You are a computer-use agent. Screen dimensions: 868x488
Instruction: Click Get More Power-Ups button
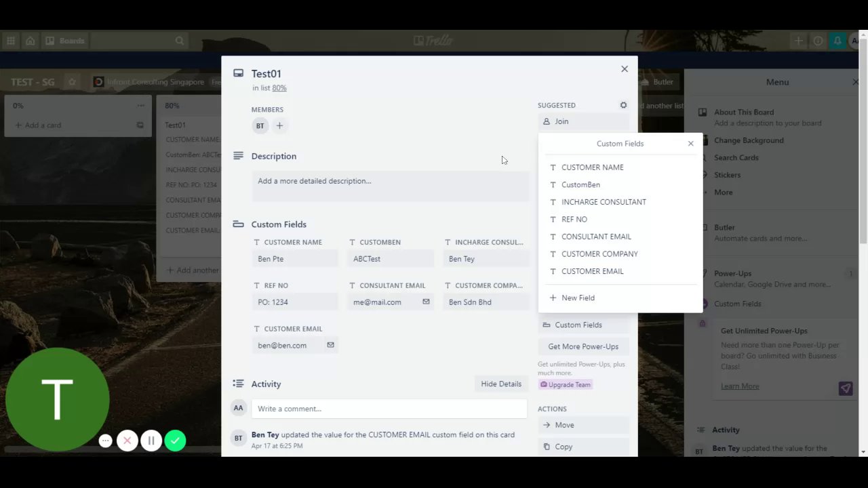pyautogui.click(x=583, y=346)
